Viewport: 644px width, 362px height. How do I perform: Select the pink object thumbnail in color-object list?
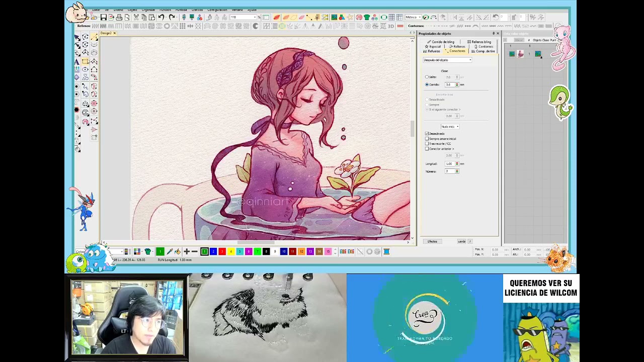pyautogui.click(x=520, y=54)
